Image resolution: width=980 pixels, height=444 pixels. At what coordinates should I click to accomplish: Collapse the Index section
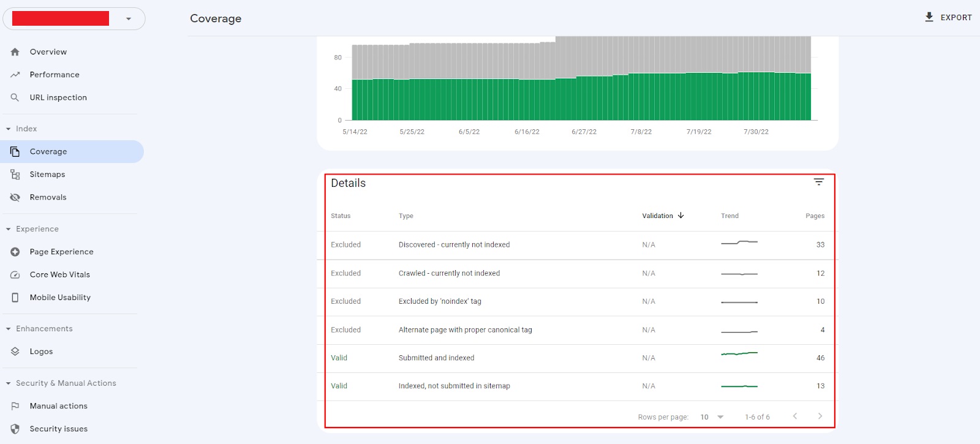point(9,129)
